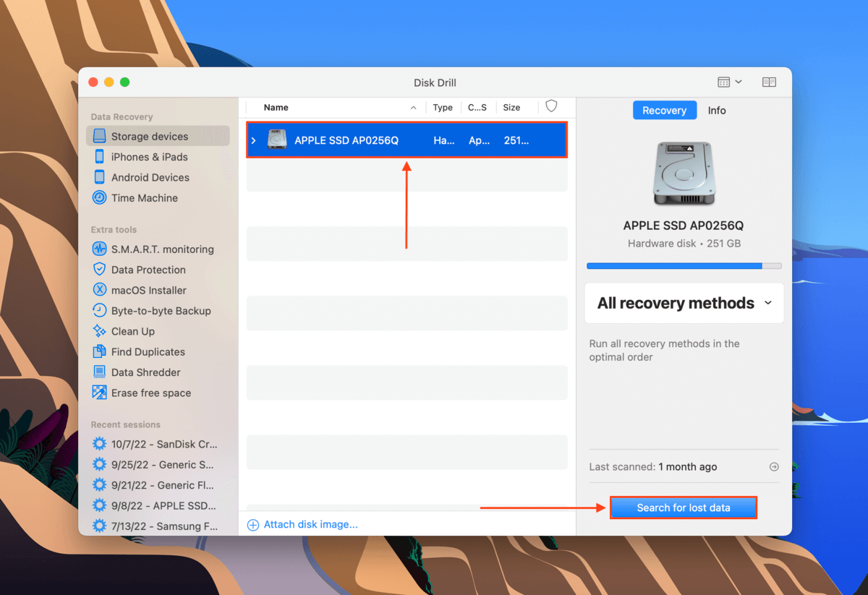Click the plus icon beside Attach disk image

click(x=253, y=525)
